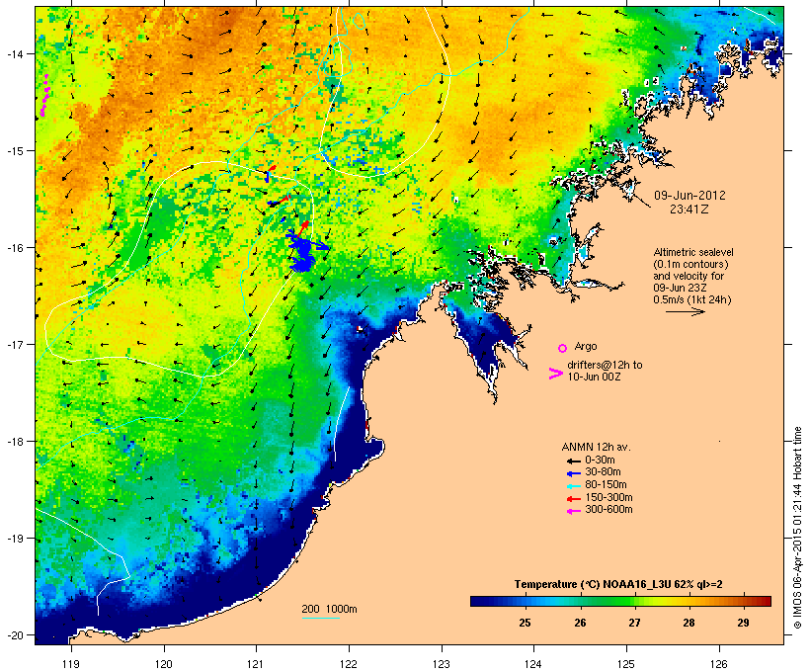Click longitude axis label 120
The width and height of the screenshot is (810, 672).
click(164, 664)
